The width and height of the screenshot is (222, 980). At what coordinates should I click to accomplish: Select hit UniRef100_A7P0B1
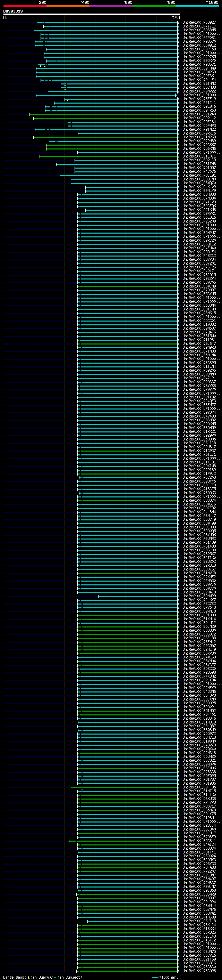[x=199, y=38]
